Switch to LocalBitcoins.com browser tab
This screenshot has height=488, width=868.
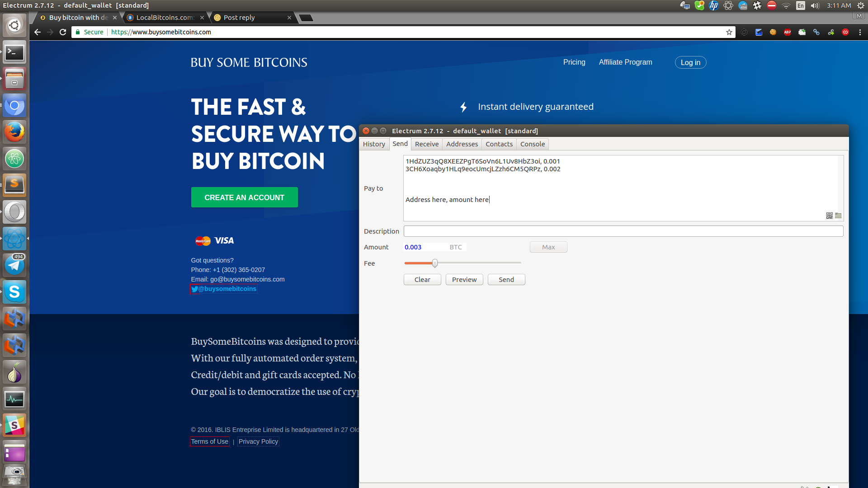[165, 18]
